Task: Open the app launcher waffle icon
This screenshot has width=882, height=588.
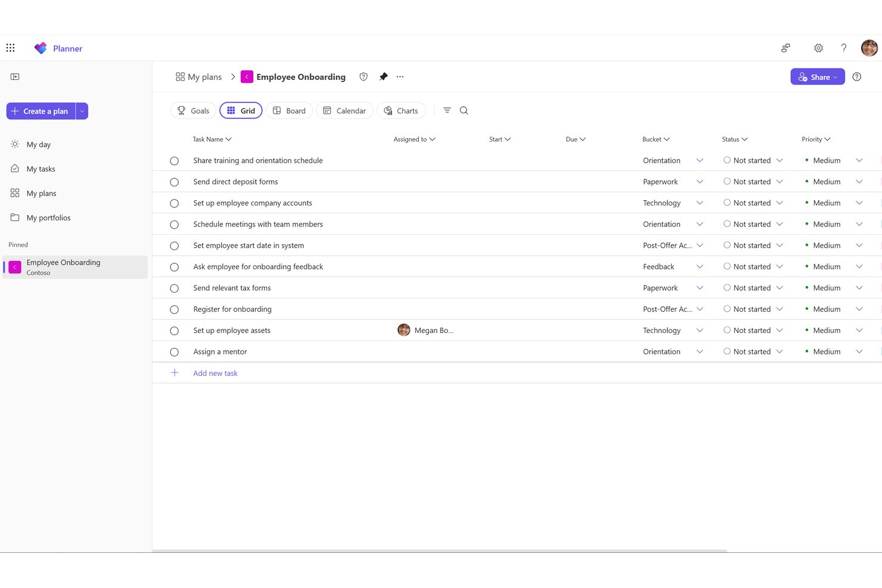Action: (11, 48)
